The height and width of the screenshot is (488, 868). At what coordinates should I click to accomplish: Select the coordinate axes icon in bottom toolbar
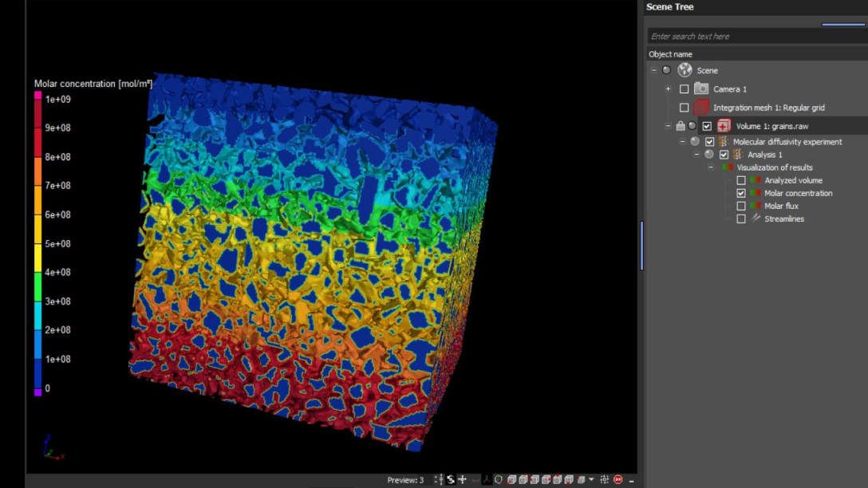pyautogui.click(x=486, y=479)
